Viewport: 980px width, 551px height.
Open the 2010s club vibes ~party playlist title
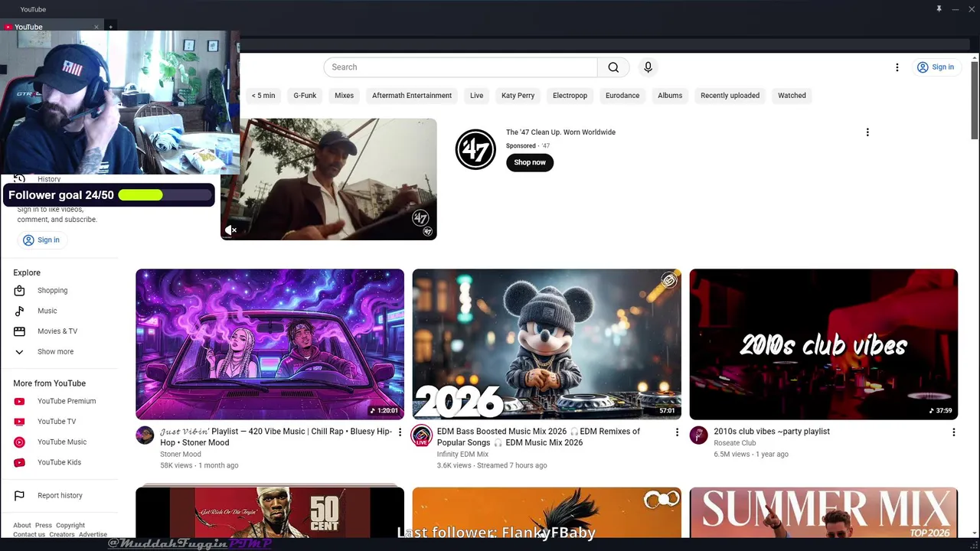pyautogui.click(x=772, y=432)
